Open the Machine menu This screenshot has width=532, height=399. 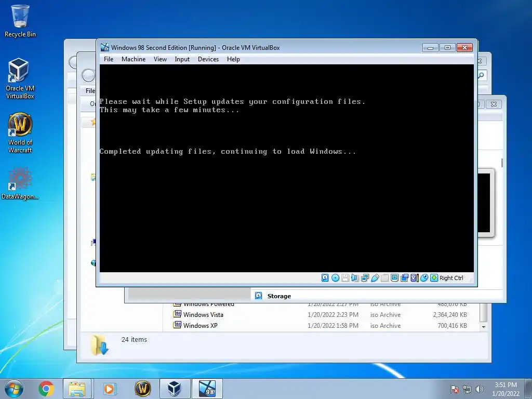coord(134,59)
